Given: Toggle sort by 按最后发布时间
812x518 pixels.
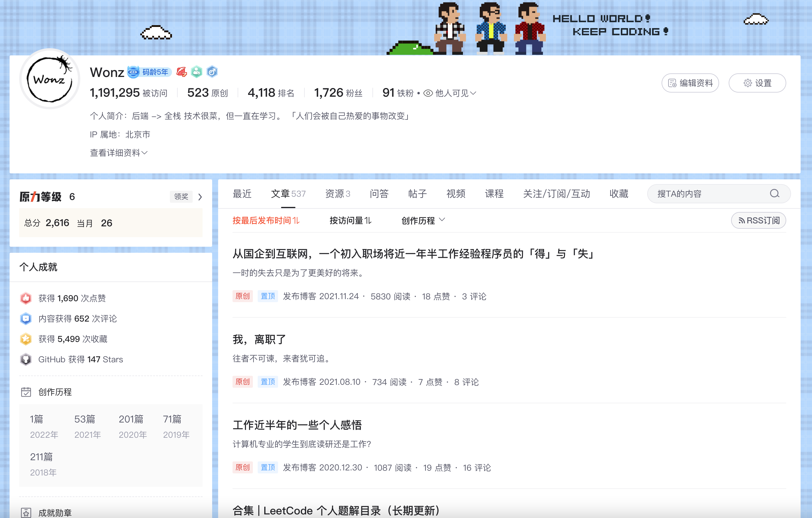Looking at the screenshot, I should click(266, 220).
